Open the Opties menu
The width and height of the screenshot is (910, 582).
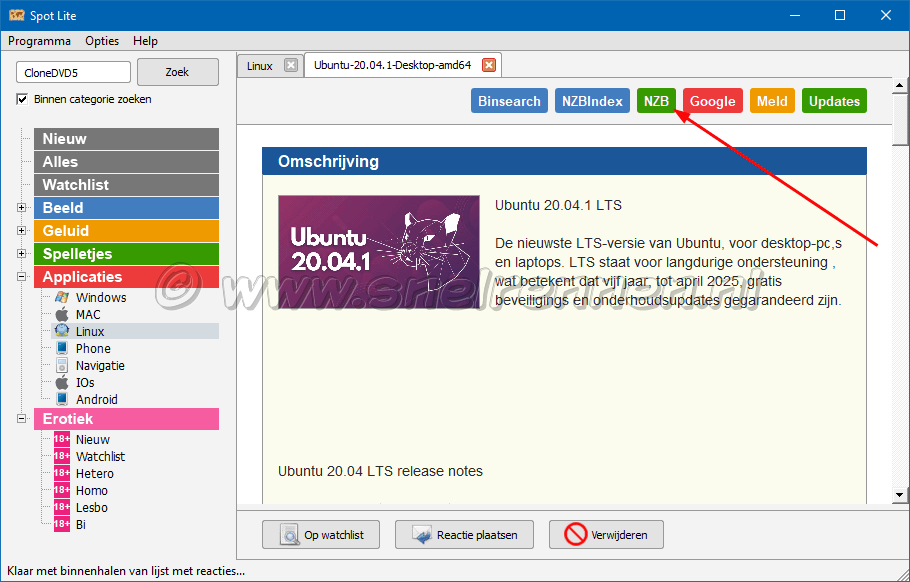[x=102, y=41]
